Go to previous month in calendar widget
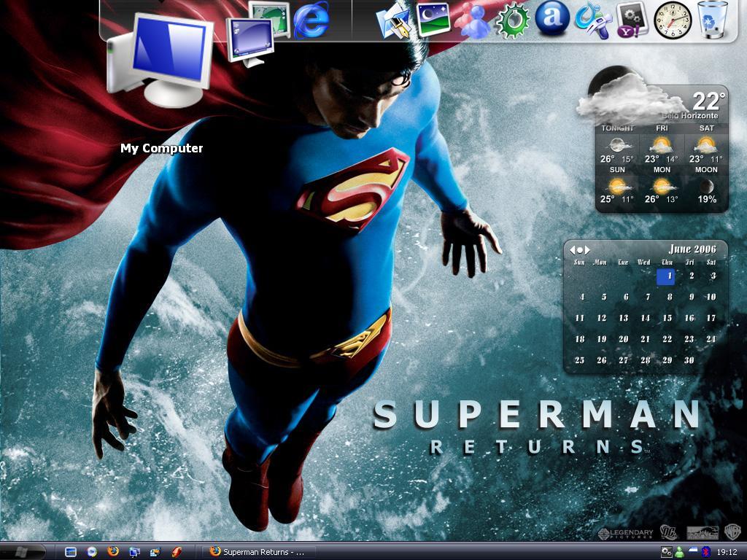This screenshot has height=560, width=747. [572, 250]
